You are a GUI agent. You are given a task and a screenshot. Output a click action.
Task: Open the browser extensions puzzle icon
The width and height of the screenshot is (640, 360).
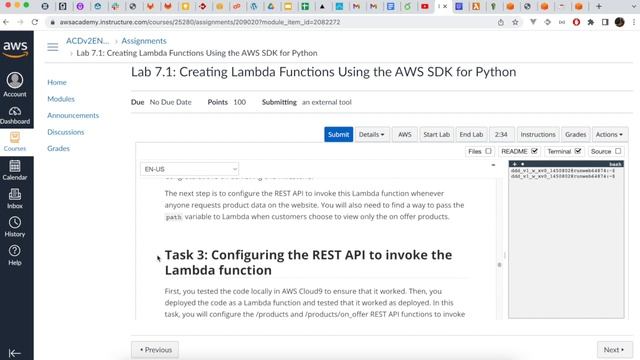click(591, 22)
